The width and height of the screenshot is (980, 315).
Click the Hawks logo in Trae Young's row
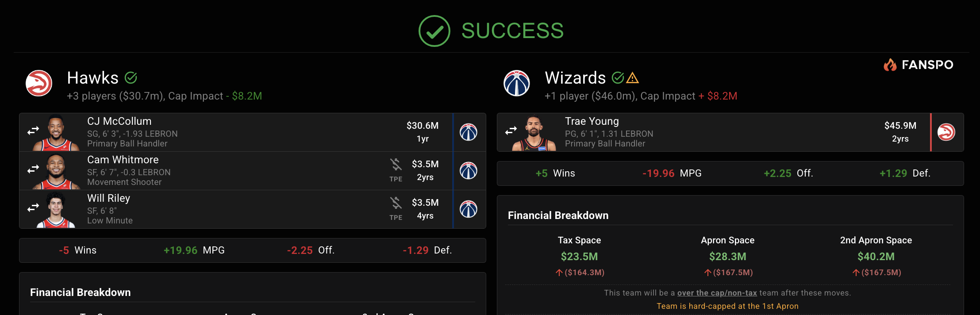[x=946, y=132]
